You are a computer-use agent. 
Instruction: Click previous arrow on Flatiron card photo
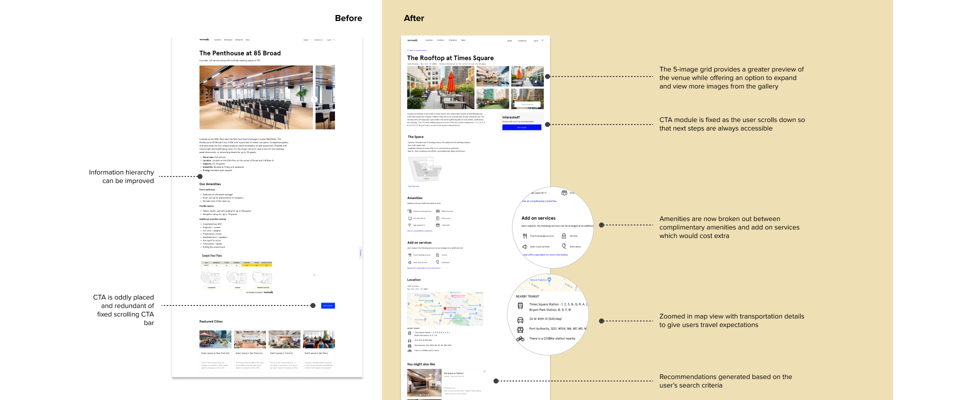click(410, 383)
